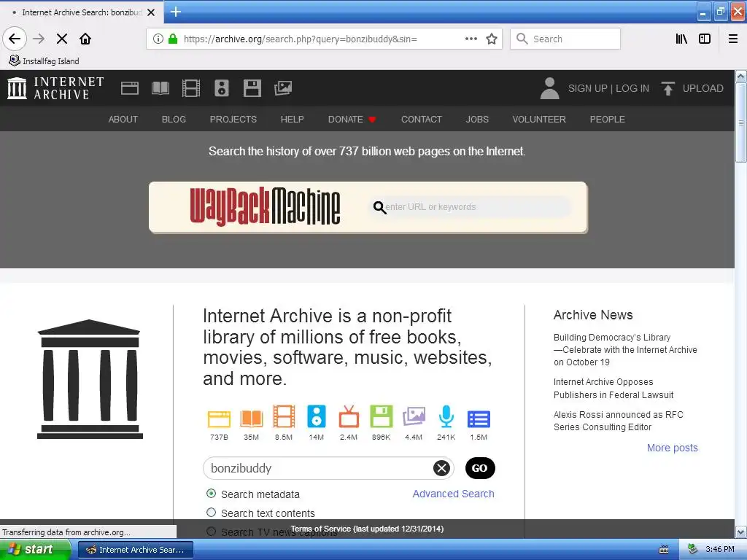The image size is (747, 560).
Task: Open the CONTACT menu item
Action: pyautogui.click(x=422, y=119)
